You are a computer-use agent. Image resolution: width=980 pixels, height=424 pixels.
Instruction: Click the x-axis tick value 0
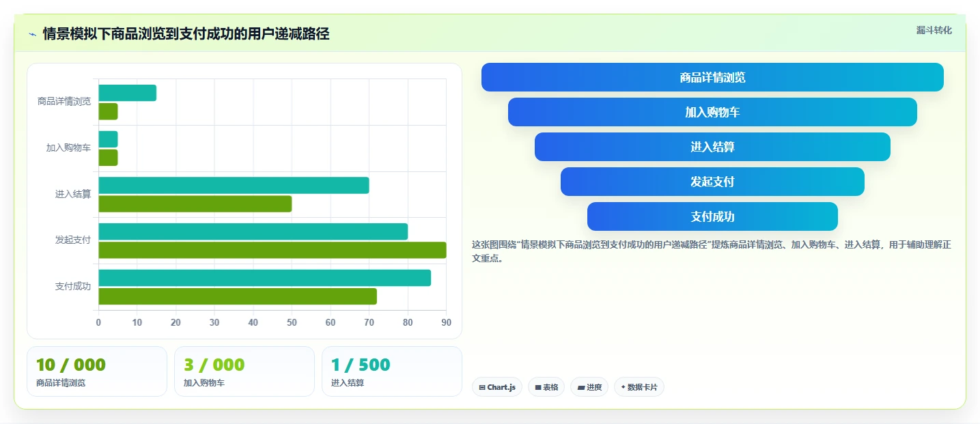98,323
